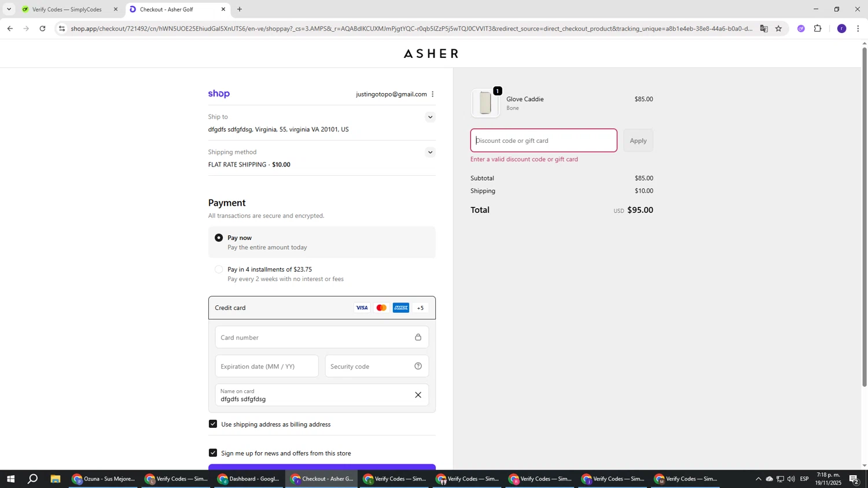Image resolution: width=868 pixels, height=488 pixels.
Task: Click the $95.00 total amount
Action: point(640,210)
